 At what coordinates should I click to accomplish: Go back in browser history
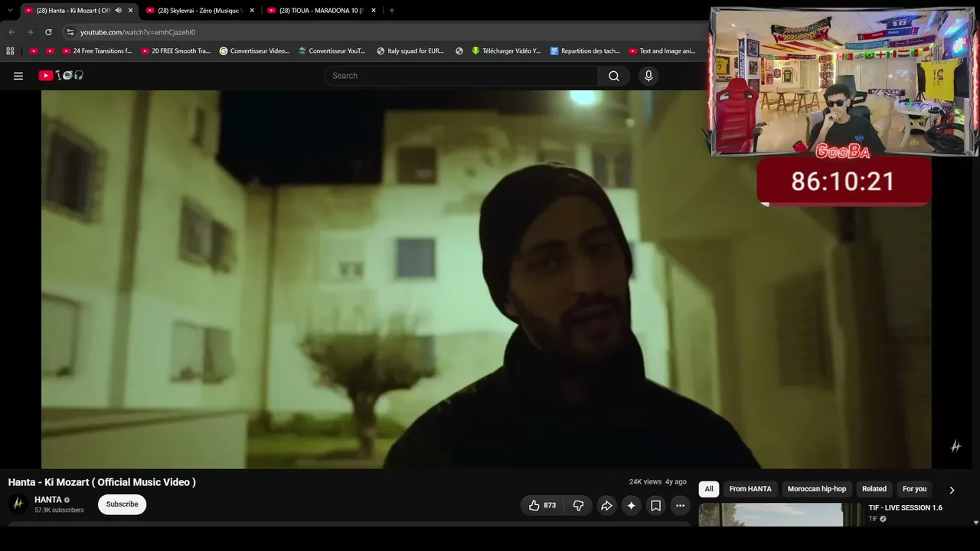pos(11,32)
